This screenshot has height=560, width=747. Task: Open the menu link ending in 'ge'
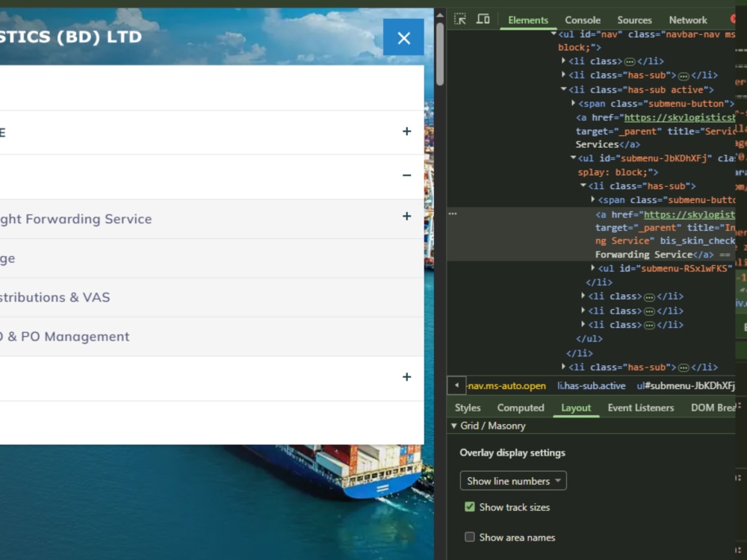7,258
